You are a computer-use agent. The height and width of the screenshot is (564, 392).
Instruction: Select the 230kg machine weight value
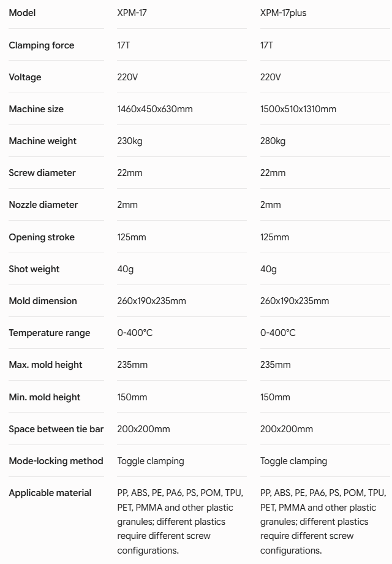(130, 141)
